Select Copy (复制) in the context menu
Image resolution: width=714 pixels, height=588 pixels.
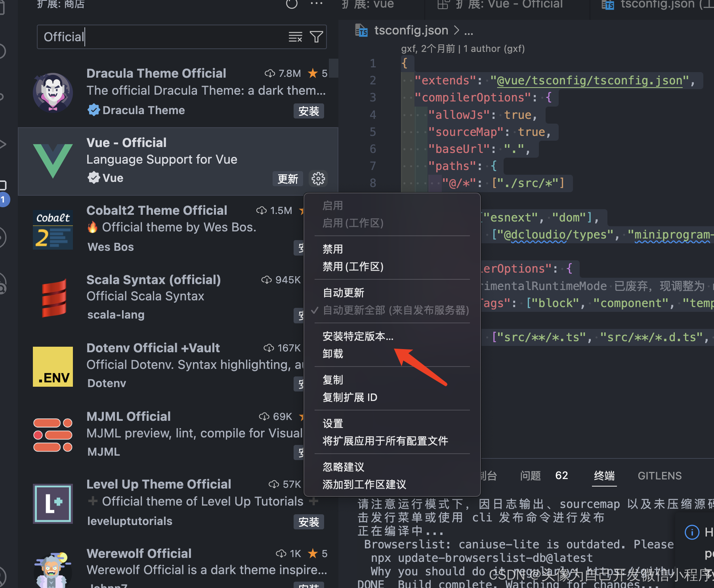(392, 380)
